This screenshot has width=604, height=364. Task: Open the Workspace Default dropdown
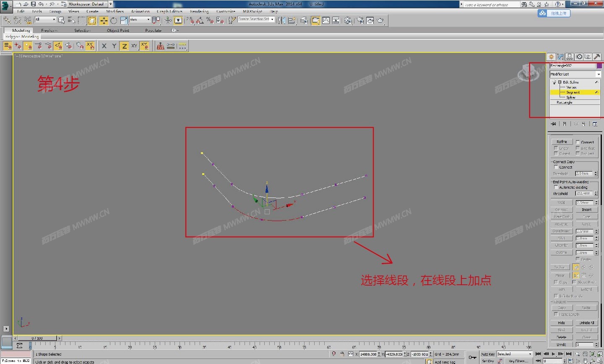point(87,4)
